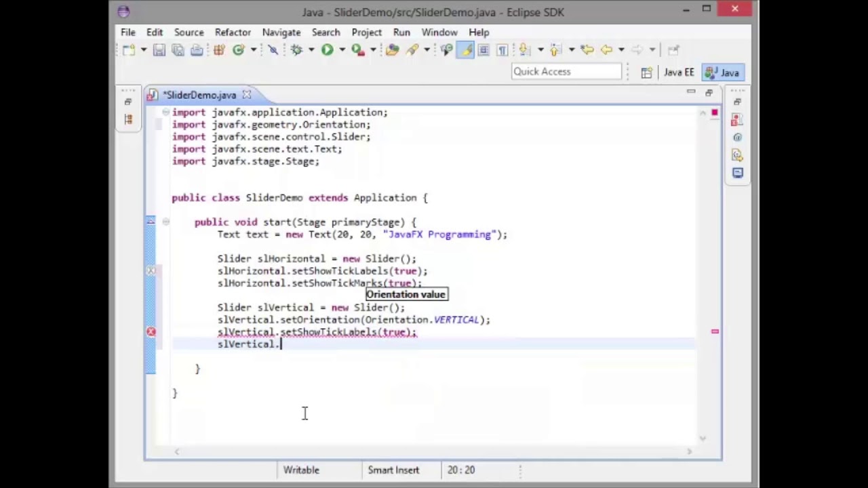
Task: Click the green Run button
Action: 327,49
